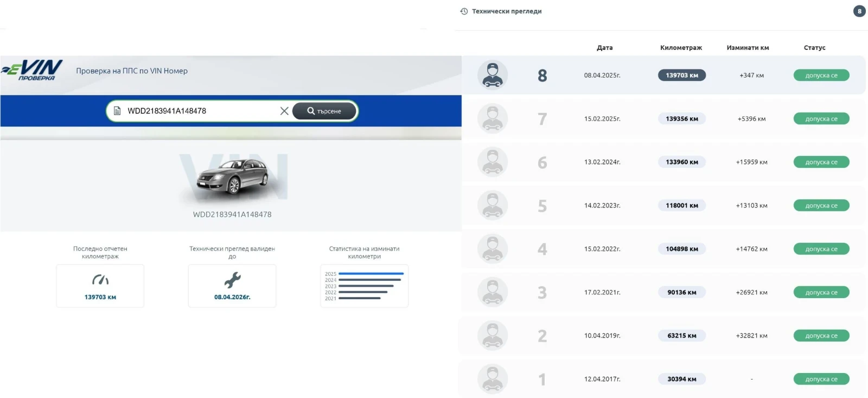Click the 63215 км mileage badge
The width and height of the screenshot is (868, 398).
pyautogui.click(x=681, y=336)
